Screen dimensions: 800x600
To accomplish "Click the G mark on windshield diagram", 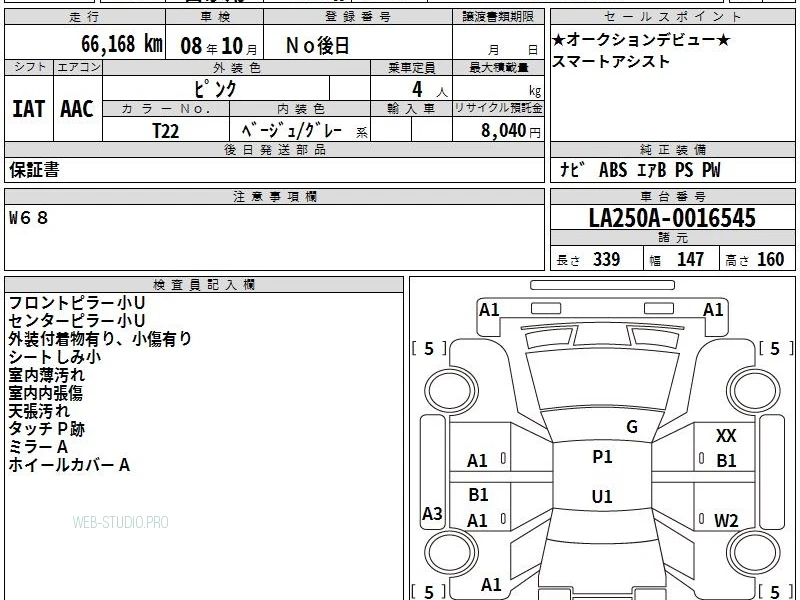I will 632,427.
